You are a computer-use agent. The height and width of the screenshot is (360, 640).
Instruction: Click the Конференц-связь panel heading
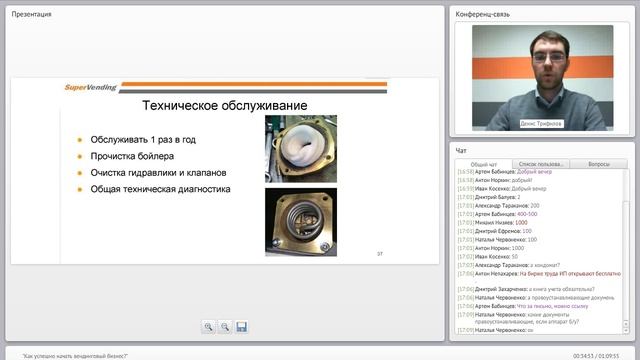point(482,14)
